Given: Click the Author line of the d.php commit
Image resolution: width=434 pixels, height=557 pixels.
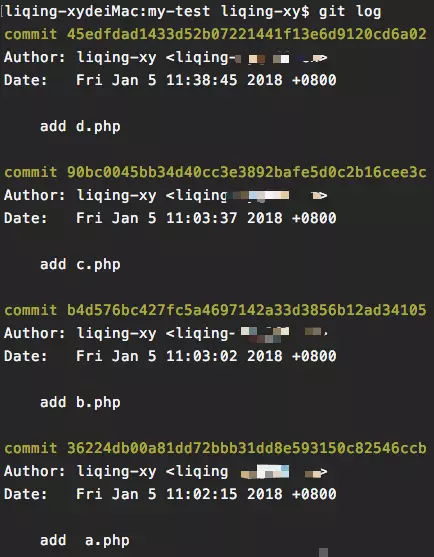Looking at the screenshot, I should (166, 58).
